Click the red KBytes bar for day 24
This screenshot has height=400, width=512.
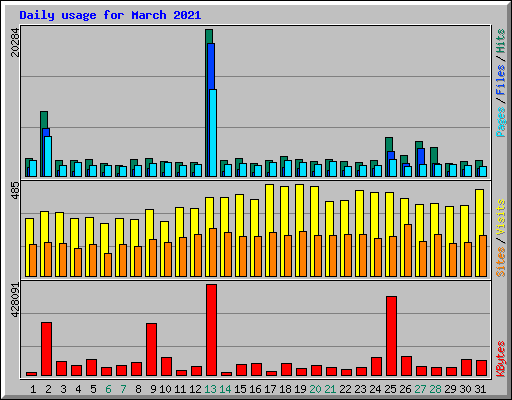tap(376, 366)
